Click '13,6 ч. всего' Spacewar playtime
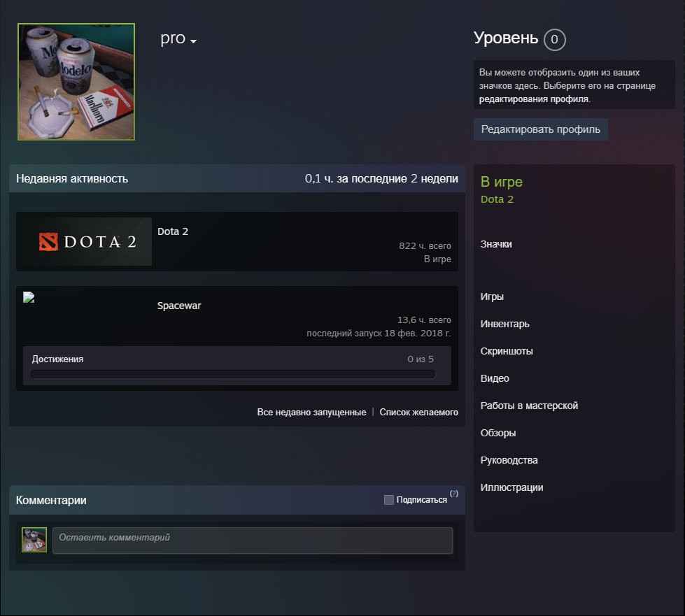Image resolution: width=685 pixels, height=616 pixels. point(424,320)
